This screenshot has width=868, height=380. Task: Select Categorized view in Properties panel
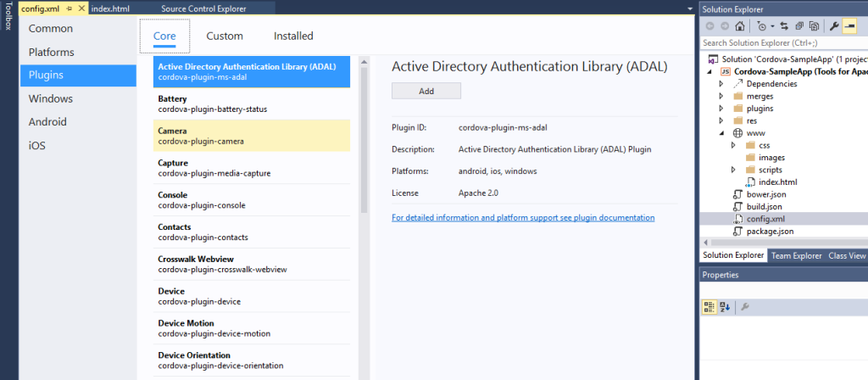click(710, 307)
